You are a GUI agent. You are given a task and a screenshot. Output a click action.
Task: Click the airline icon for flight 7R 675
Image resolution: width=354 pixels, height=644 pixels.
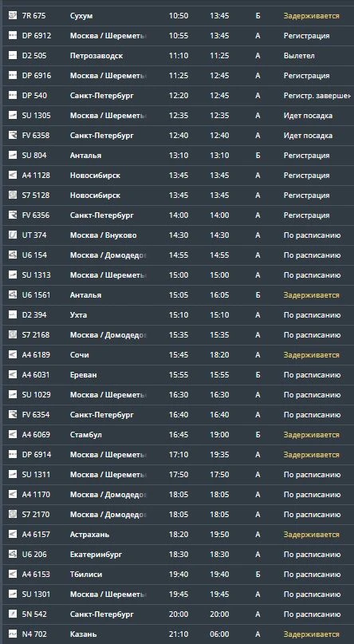13,16
